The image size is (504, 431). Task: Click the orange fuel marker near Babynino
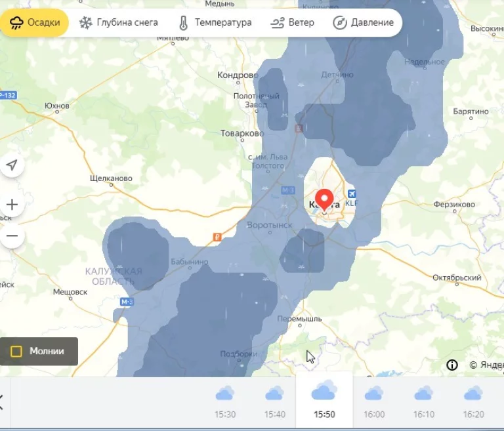(x=215, y=238)
